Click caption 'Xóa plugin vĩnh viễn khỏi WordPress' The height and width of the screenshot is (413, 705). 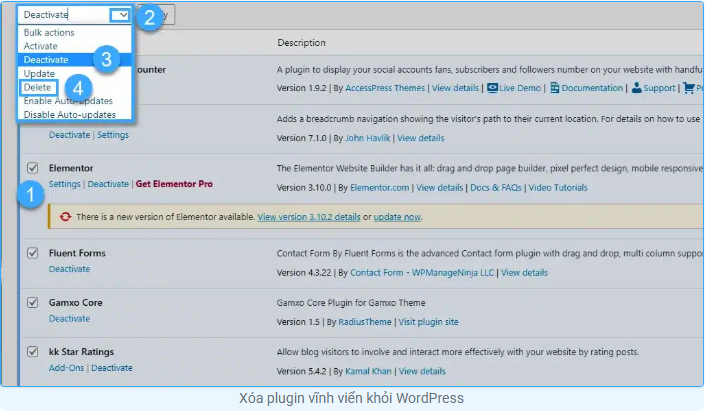pos(351,398)
